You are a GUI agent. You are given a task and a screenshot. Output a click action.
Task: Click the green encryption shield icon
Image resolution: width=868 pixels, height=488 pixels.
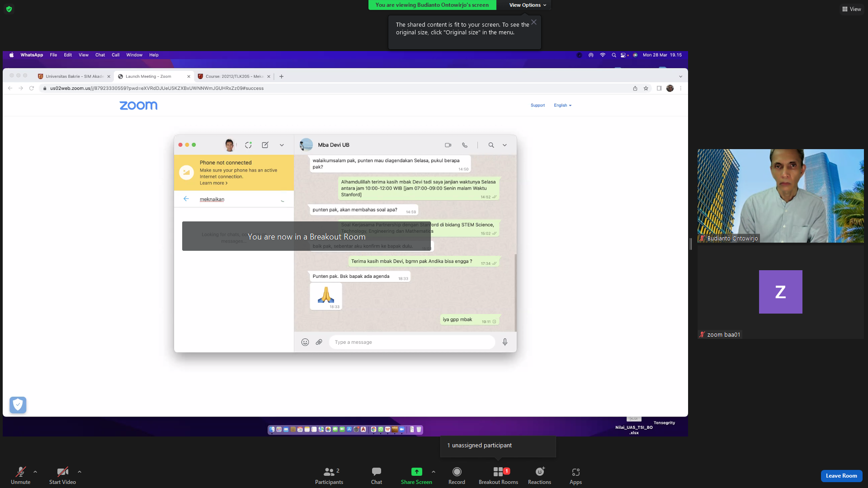(x=9, y=9)
